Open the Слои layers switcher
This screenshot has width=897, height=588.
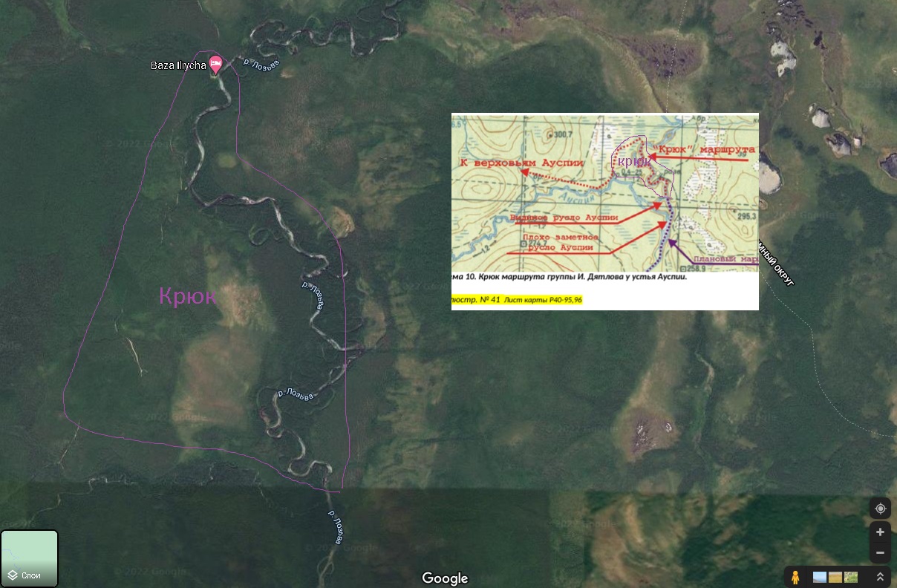tap(29, 558)
